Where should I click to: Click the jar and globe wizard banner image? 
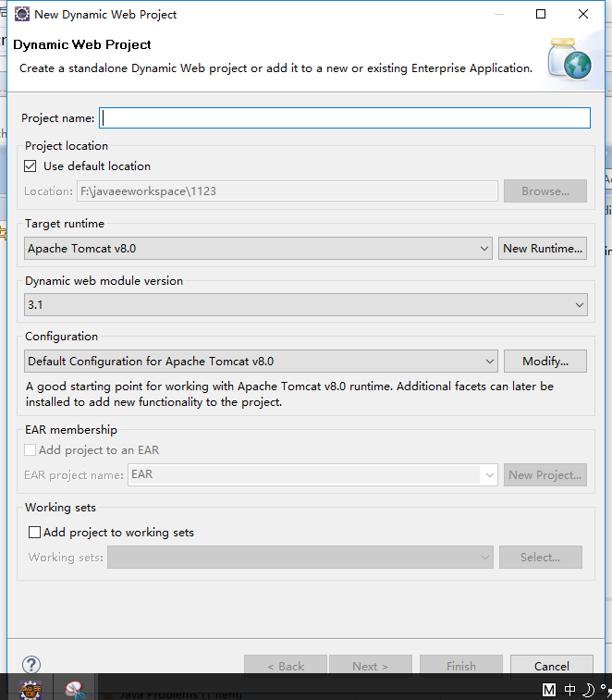[569, 59]
